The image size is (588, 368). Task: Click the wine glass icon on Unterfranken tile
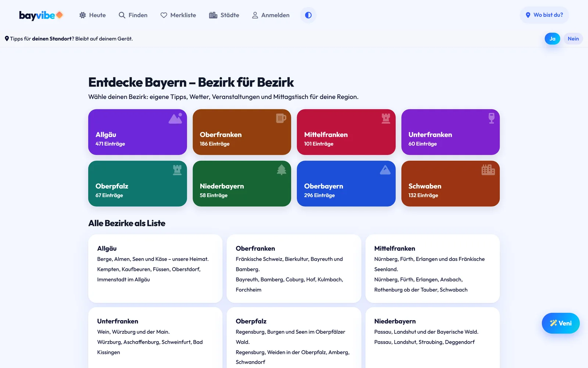pos(491,118)
